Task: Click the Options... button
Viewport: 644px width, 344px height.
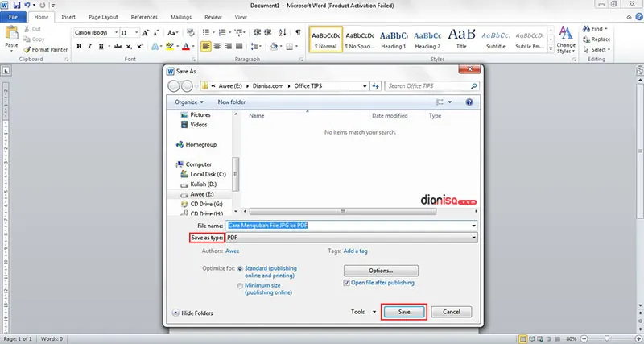Action: click(381, 271)
